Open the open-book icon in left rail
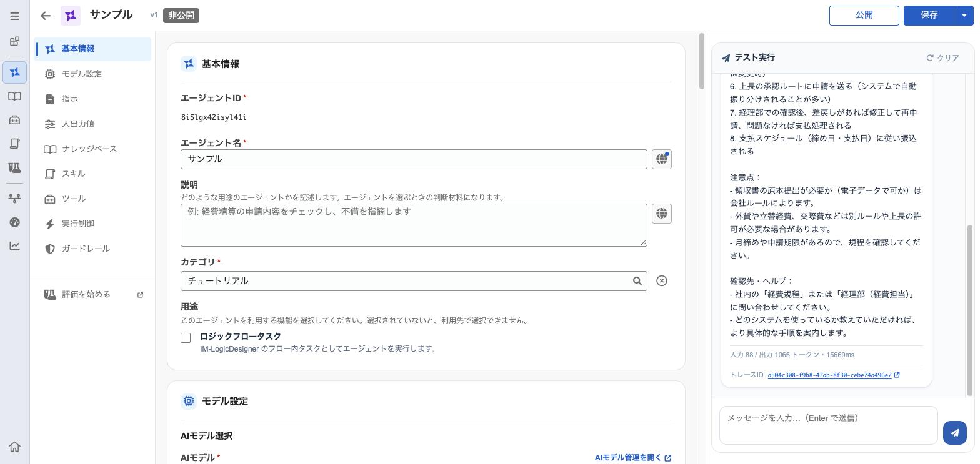The height and width of the screenshot is (464, 980). coord(15,96)
